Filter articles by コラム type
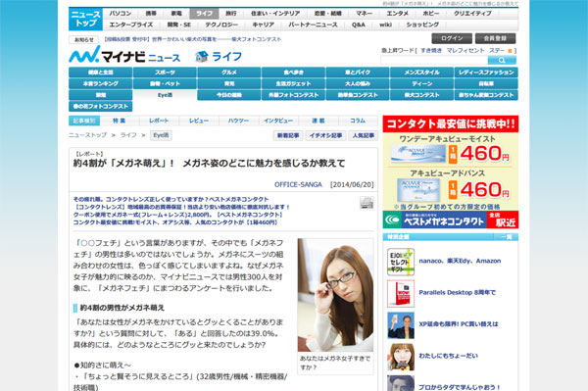The height and width of the screenshot is (391, 588). (358, 121)
